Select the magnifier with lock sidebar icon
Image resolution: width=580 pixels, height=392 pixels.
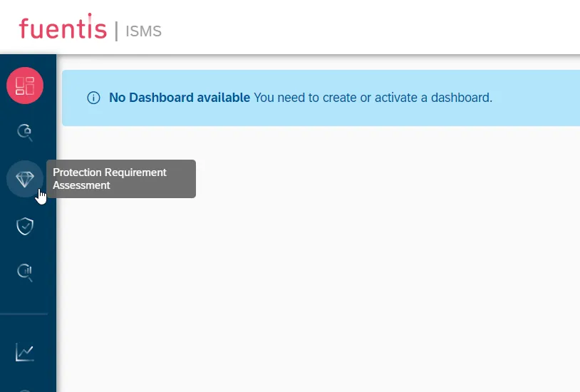[25, 133]
